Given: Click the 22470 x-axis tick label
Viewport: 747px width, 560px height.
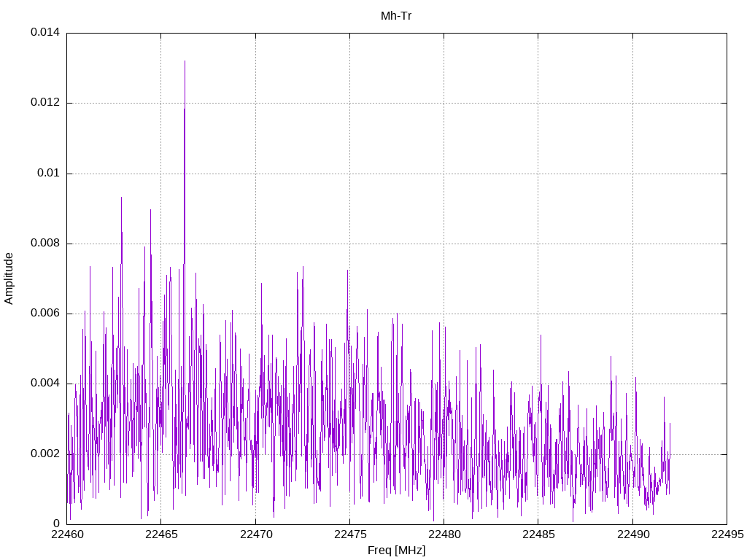Looking at the screenshot, I should [255, 534].
